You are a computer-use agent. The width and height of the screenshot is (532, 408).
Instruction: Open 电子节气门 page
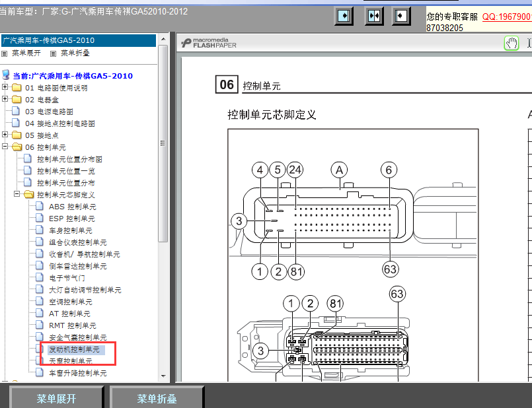point(67,278)
